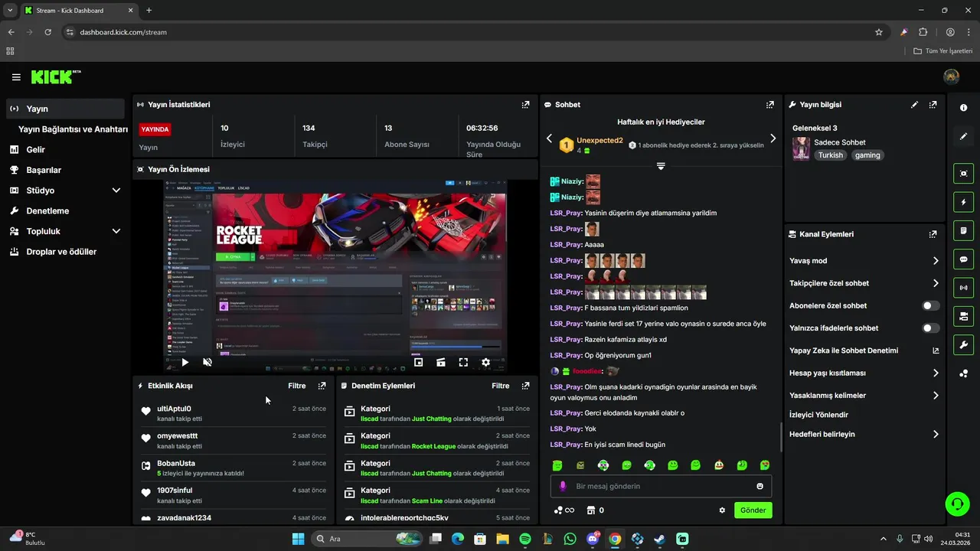This screenshot has height=551, width=980.
Task: Click the pencil icon in right sidebar
Action: click(964, 136)
